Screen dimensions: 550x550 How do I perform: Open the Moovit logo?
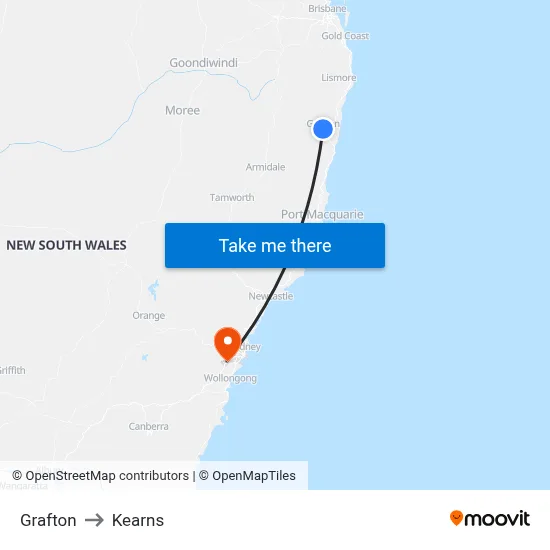coord(490,519)
